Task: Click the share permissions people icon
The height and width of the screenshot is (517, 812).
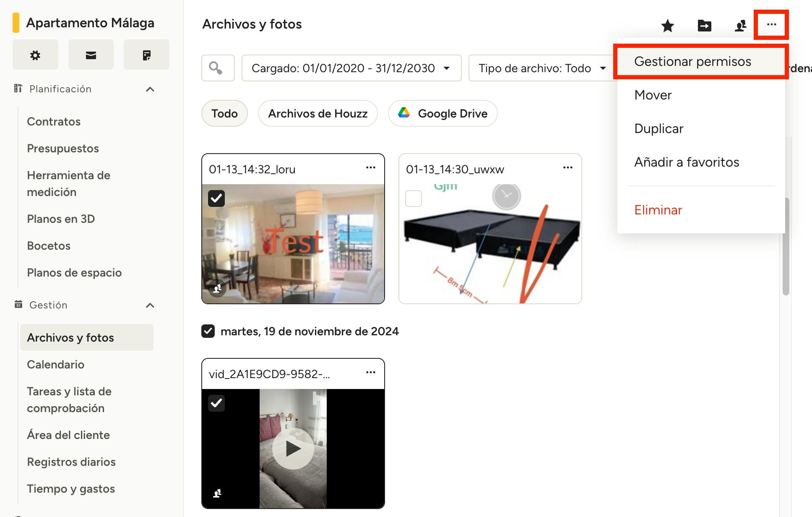Action: [741, 26]
